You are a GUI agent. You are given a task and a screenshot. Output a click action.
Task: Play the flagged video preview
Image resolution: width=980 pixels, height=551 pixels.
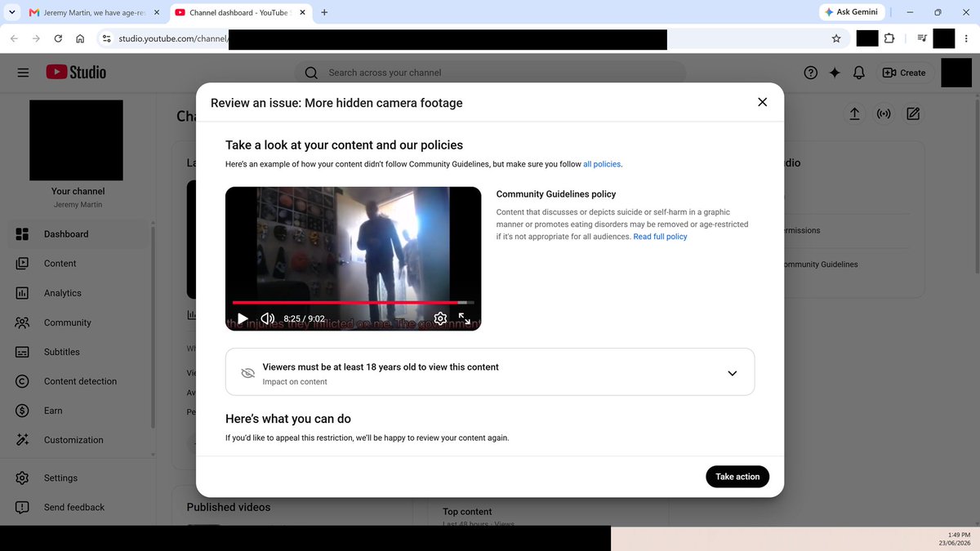pos(243,318)
